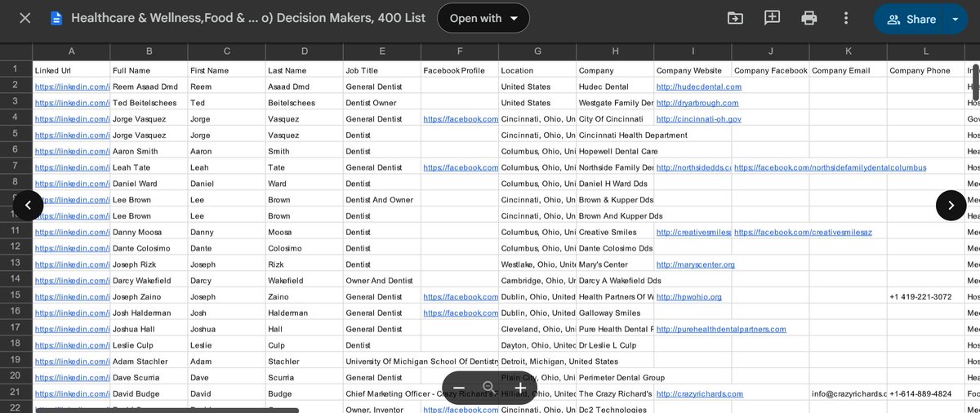Open the maryscenter.org link
The height and width of the screenshot is (413, 980).
point(696,264)
